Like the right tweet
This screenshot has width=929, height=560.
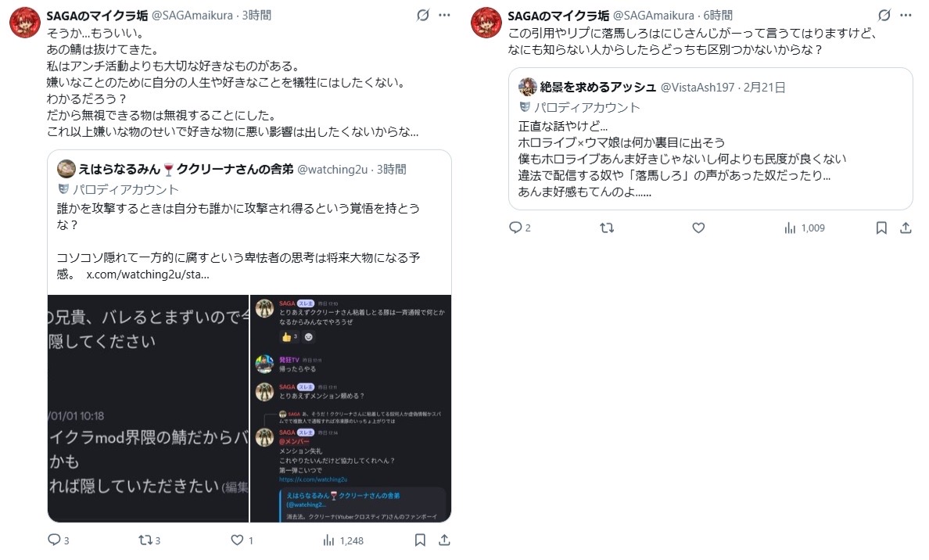[698, 228]
